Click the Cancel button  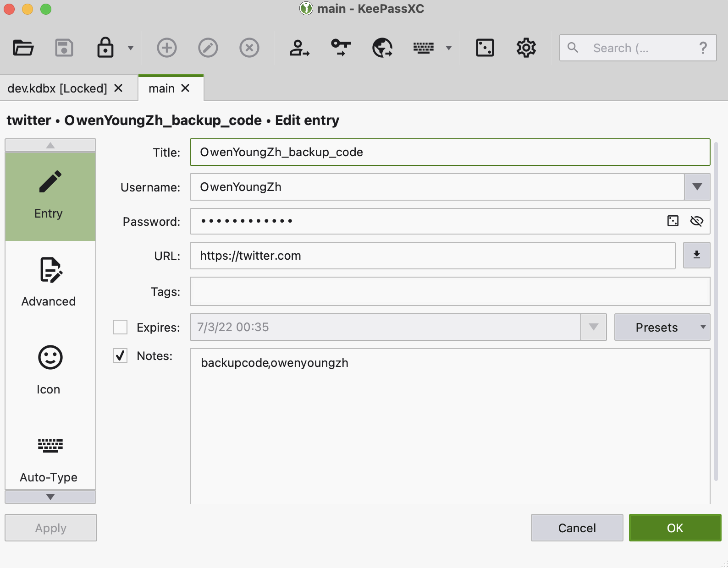click(577, 528)
